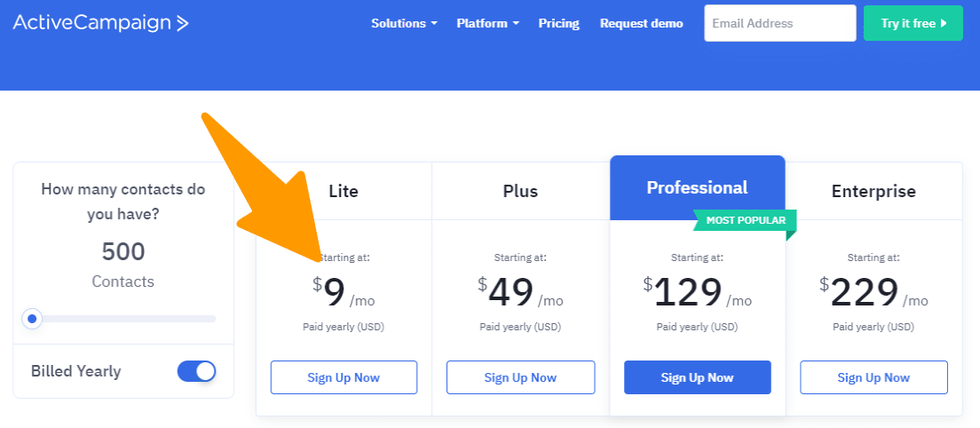Click the contacts slider handle
The image size is (980, 428).
pyautogui.click(x=33, y=318)
